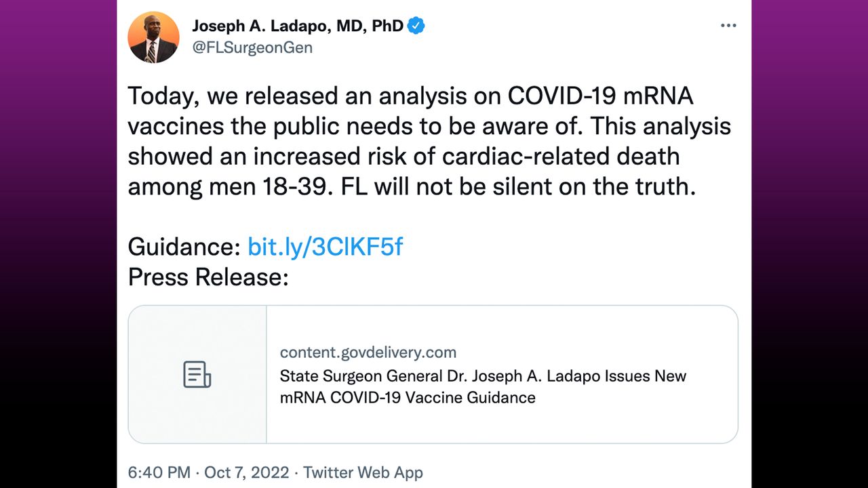Open Joseph Ladapo's profile avatar photo
The height and width of the screenshot is (488, 868).
[x=154, y=37]
